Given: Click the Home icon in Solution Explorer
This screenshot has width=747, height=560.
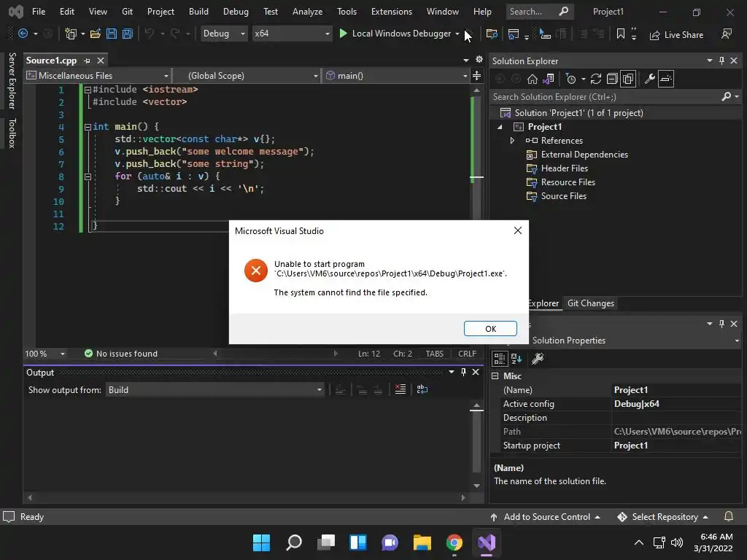Looking at the screenshot, I should 532,79.
